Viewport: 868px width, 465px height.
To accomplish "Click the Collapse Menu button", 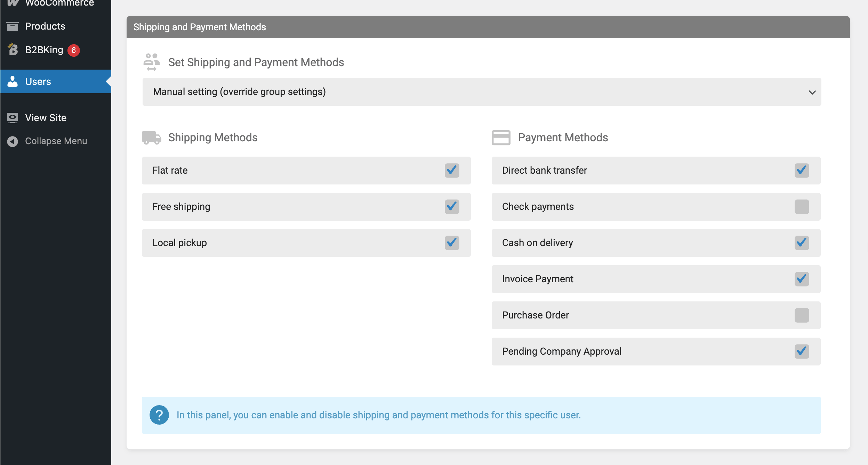I will tap(56, 141).
